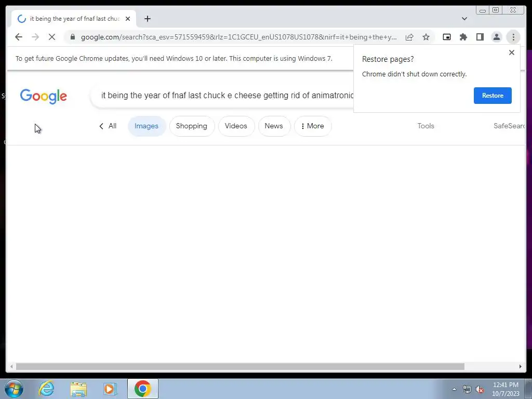The image size is (532, 399).
Task: Select the Shopping filter
Action: (x=192, y=126)
